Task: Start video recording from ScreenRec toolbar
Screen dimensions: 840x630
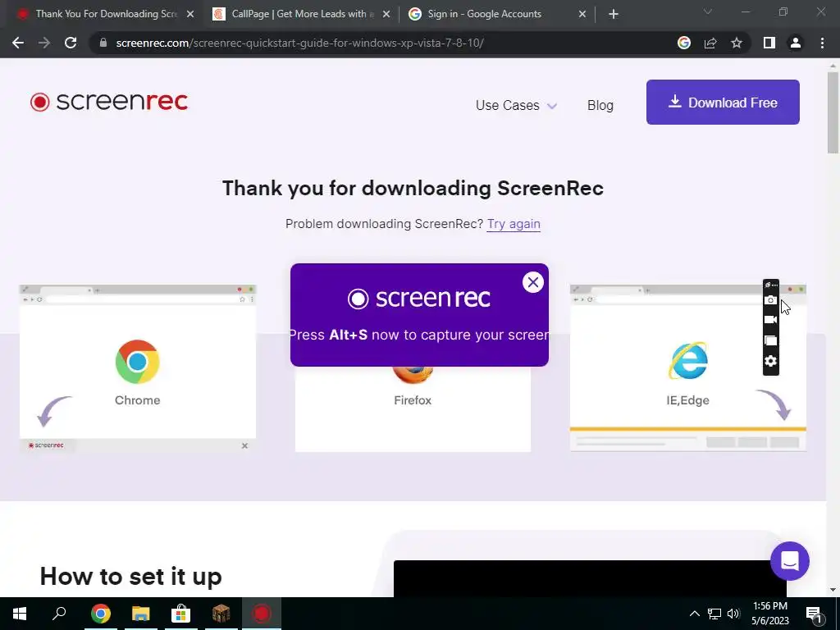Action: click(x=770, y=320)
